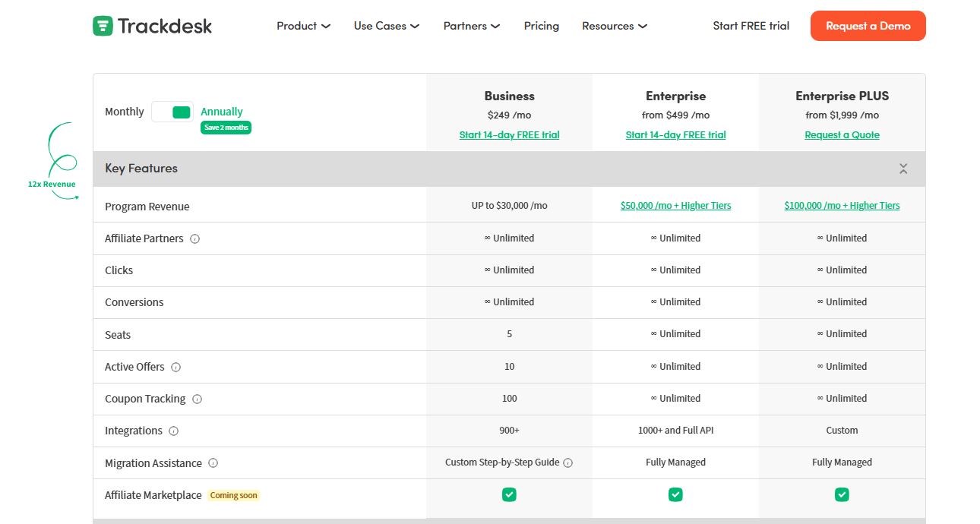
Task: Click Business plan Affiliate Marketplace checkmark
Action: (509, 495)
